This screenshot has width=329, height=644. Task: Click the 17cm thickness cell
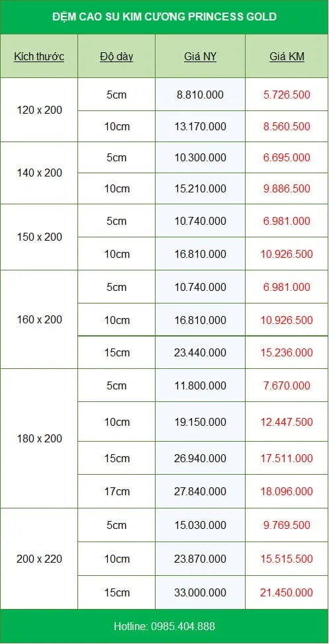pos(117,492)
